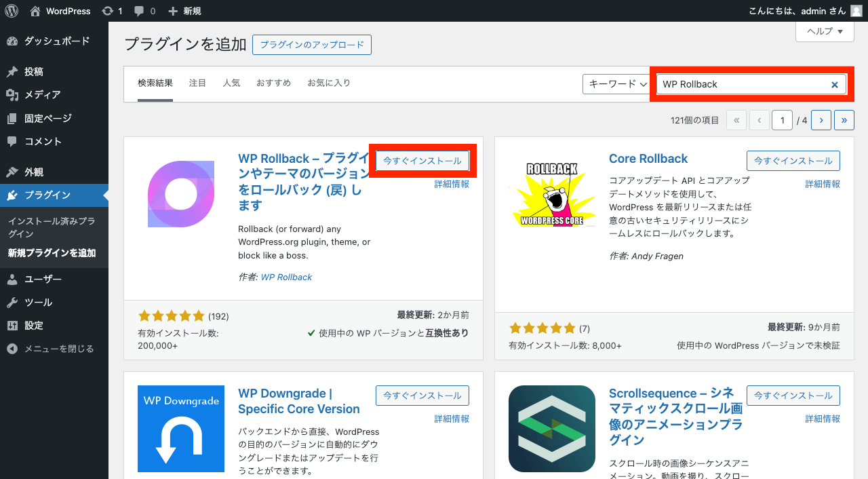Image resolution: width=868 pixels, height=479 pixels.
Task: Visit the WordPress site home link
Action: tap(60, 11)
